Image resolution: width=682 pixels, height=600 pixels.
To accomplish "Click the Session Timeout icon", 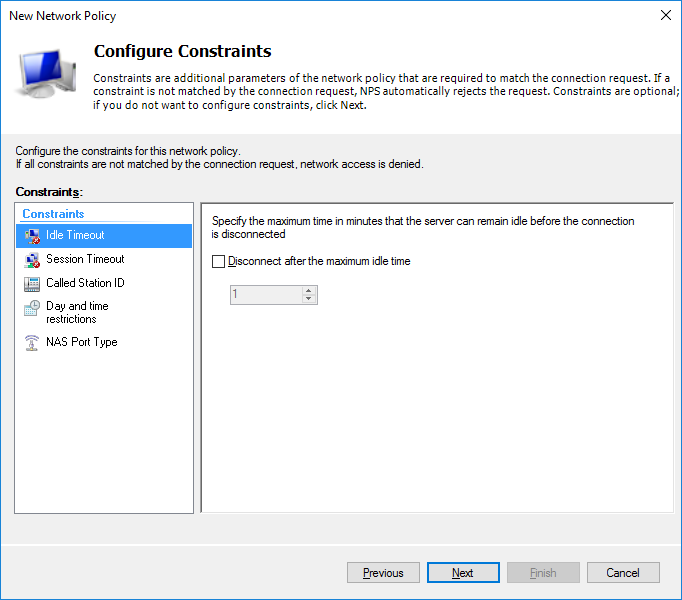I will click(x=32, y=260).
